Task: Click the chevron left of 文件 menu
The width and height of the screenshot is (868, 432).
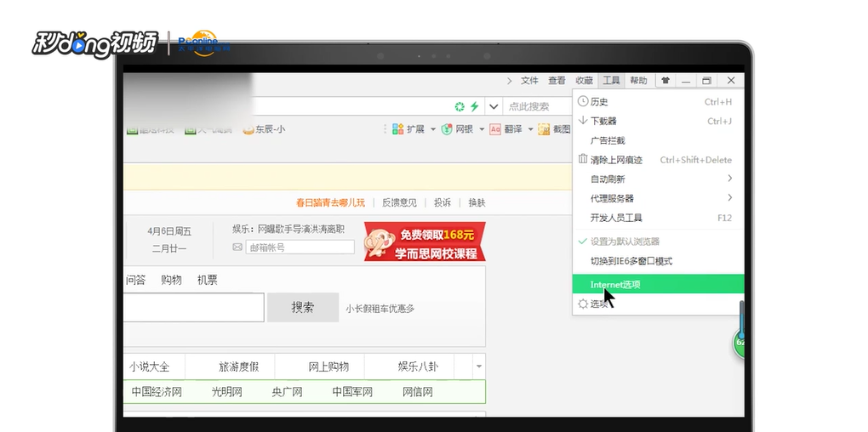Action: pos(509,81)
